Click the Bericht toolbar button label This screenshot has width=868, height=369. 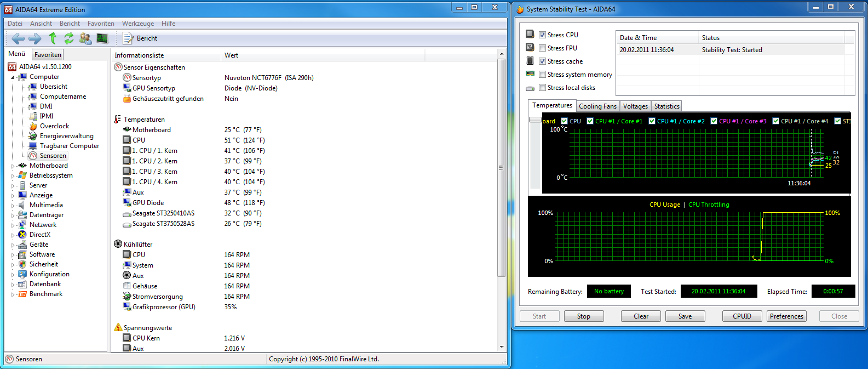pos(147,38)
